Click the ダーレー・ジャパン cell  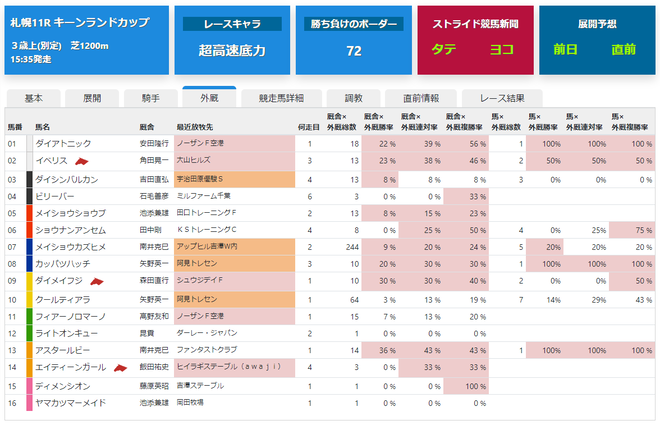234,333
